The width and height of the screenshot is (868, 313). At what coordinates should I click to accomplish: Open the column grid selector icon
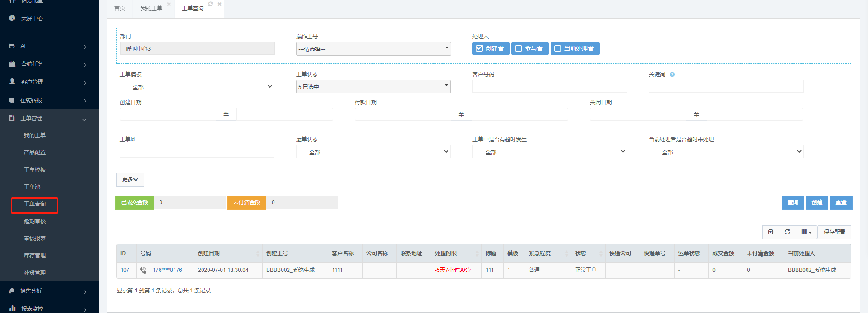point(806,232)
